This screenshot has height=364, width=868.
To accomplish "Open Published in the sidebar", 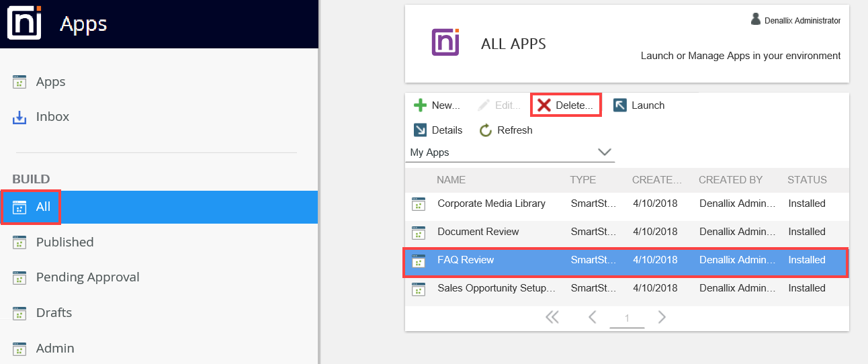I will point(64,242).
